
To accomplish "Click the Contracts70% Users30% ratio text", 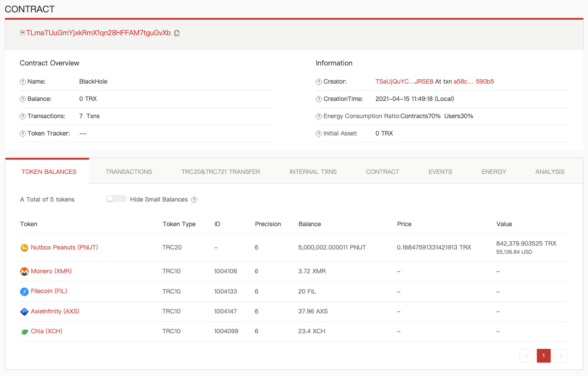I will click(x=437, y=116).
